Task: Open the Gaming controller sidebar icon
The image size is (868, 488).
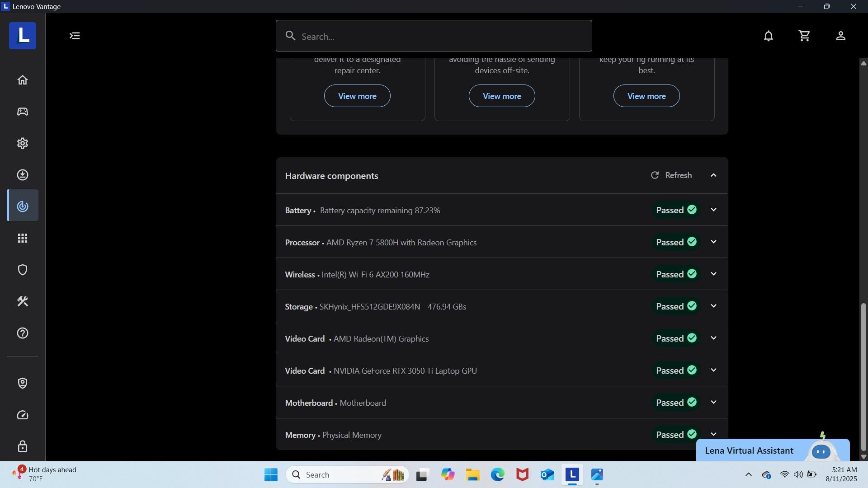Action: point(23,112)
